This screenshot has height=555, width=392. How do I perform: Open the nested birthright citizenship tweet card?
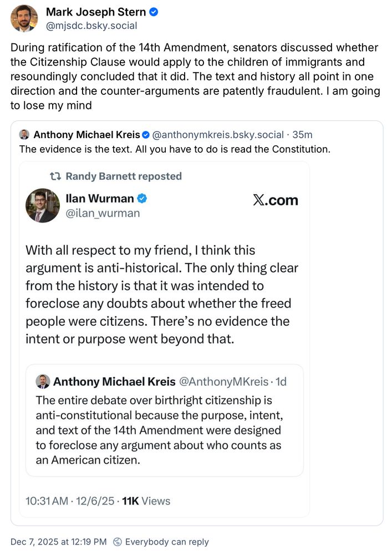coord(164,420)
